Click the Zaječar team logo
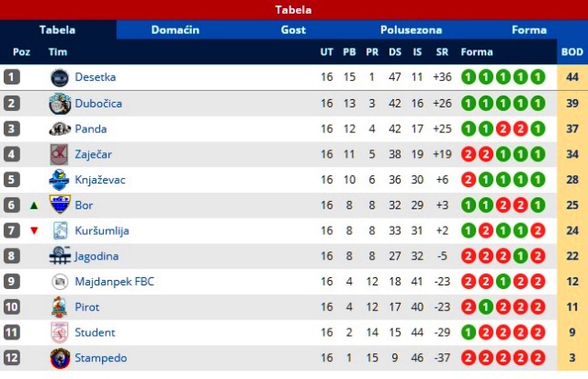The image size is (588, 379). pyautogui.click(x=60, y=154)
